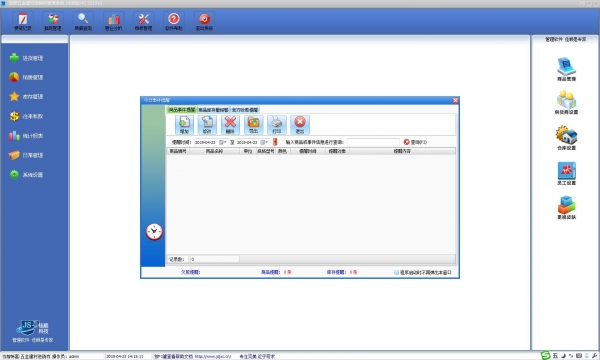Open the pie-chart sales management sidebar item
Viewport: 600px width, 360px height.
tap(26, 77)
